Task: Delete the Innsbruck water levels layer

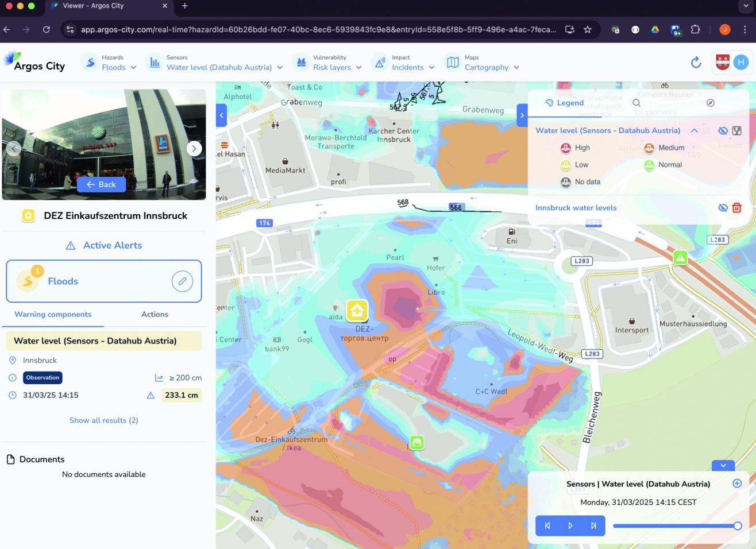Action: (737, 208)
